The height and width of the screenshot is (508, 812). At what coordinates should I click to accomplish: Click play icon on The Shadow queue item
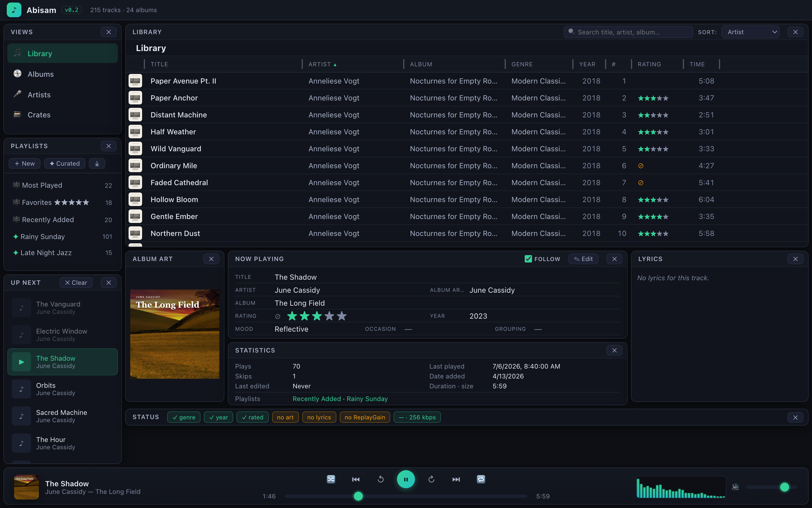[21, 362]
